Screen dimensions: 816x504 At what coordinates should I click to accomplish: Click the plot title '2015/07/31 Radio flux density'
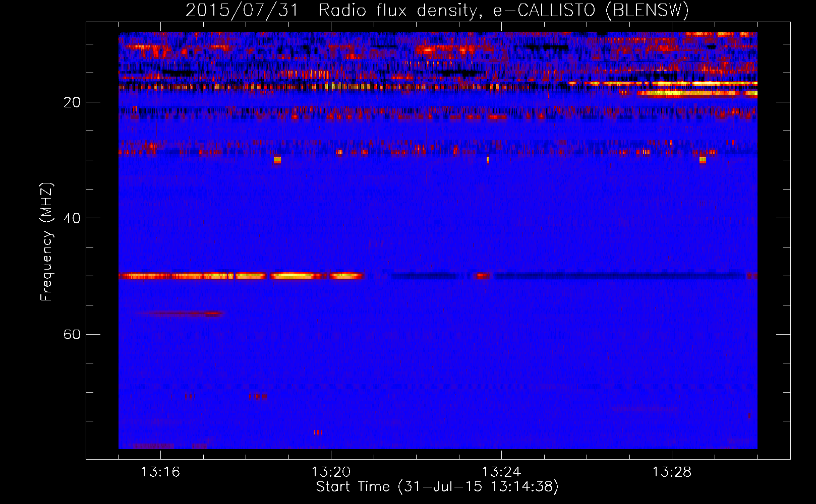click(x=437, y=10)
